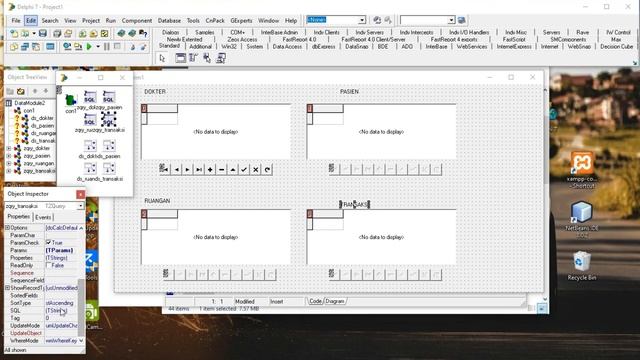Select the ds_ruangan datasource component icon
640x360 pixels.
tap(90, 168)
